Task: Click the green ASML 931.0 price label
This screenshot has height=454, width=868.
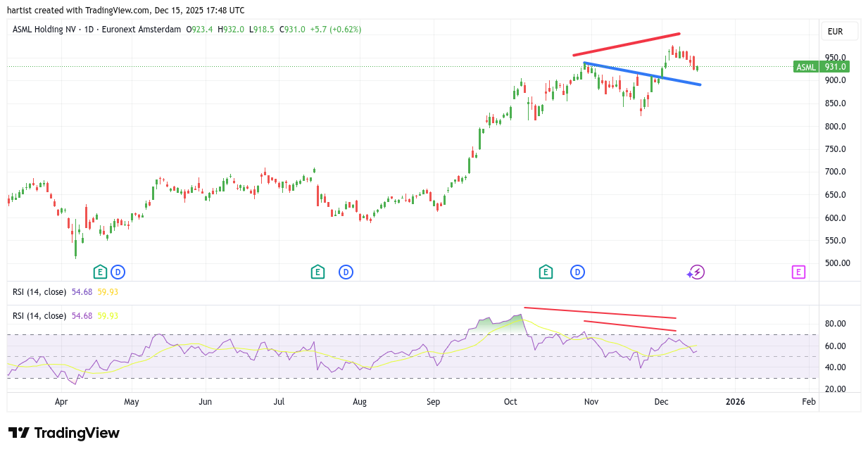Action: coord(821,67)
